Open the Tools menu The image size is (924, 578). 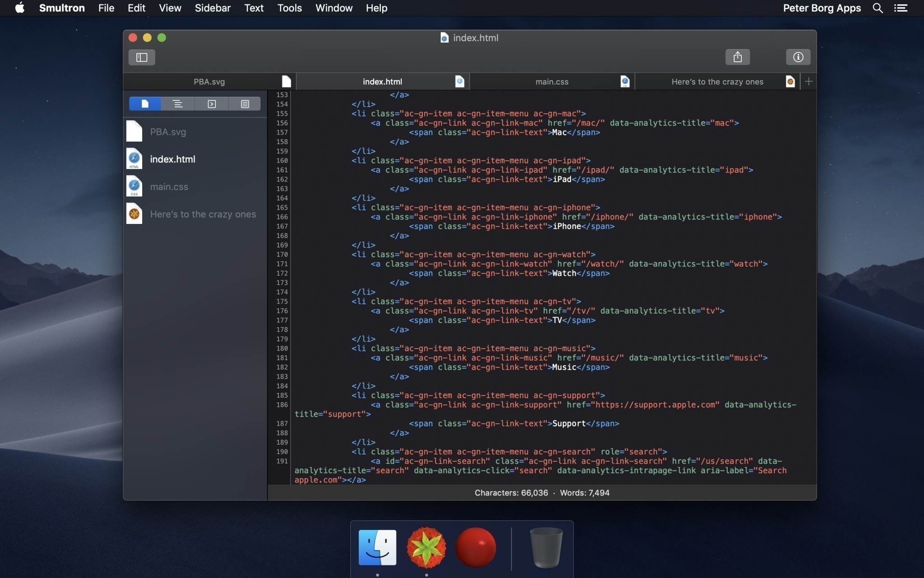(x=289, y=8)
